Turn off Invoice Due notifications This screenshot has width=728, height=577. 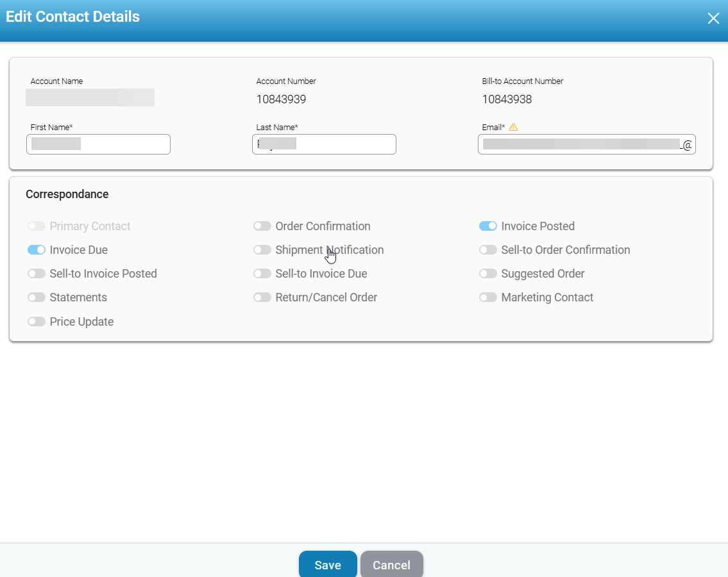pyautogui.click(x=37, y=250)
